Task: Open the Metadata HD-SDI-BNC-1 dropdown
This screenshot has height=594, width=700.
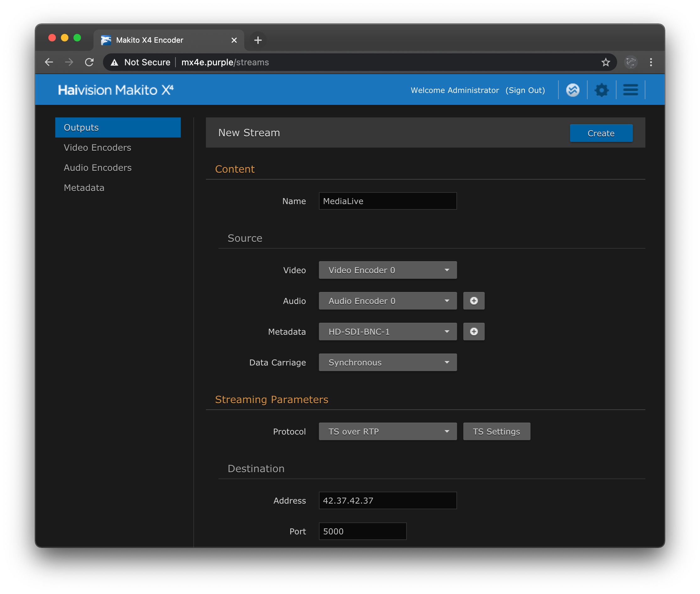Action: 388,332
